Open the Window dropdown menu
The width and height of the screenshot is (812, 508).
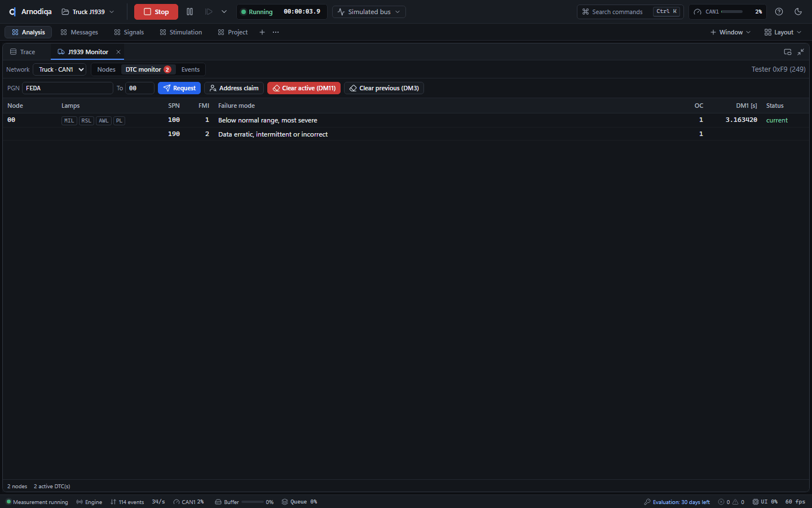click(x=730, y=32)
